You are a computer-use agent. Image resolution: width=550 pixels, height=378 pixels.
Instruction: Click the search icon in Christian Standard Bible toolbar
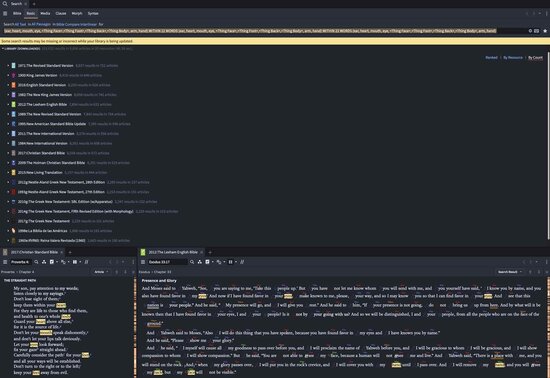point(36,262)
